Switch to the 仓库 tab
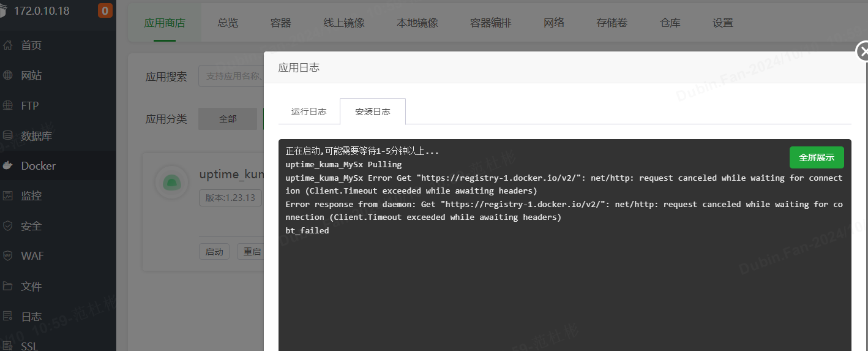868x351 pixels. (x=670, y=23)
